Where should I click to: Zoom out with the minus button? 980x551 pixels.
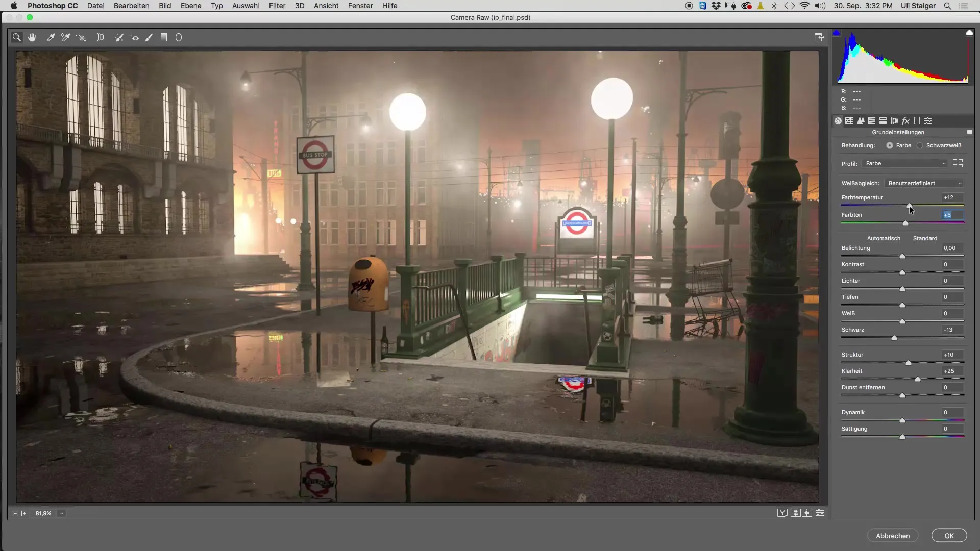pyautogui.click(x=15, y=513)
